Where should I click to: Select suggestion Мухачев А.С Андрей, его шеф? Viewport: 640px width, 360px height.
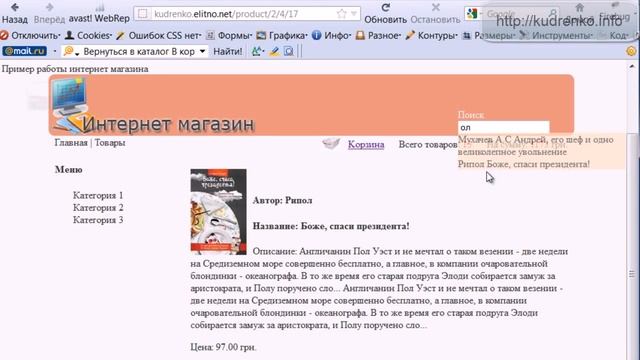coord(536,145)
